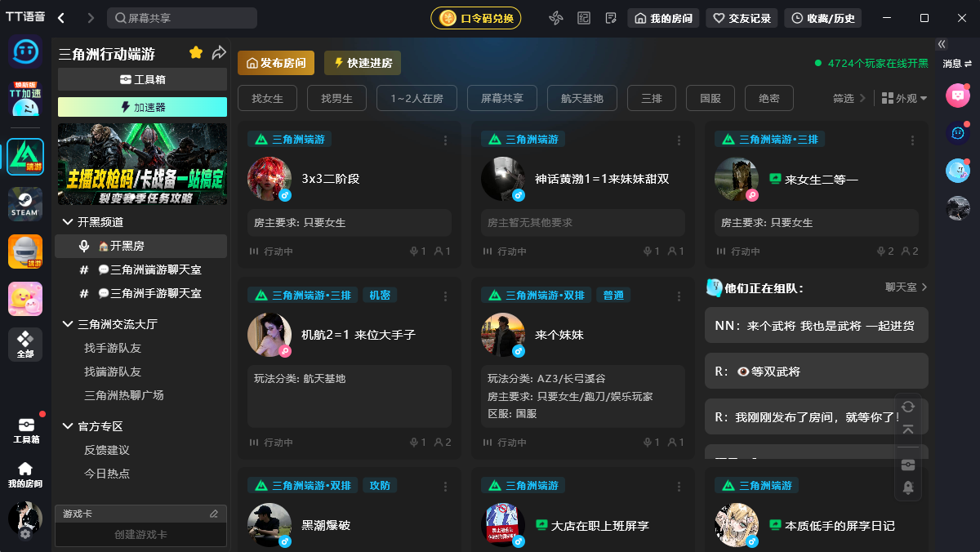Click the user avatar with settings gear
The width and height of the screenshot is (980, 552).
[25, 520]
